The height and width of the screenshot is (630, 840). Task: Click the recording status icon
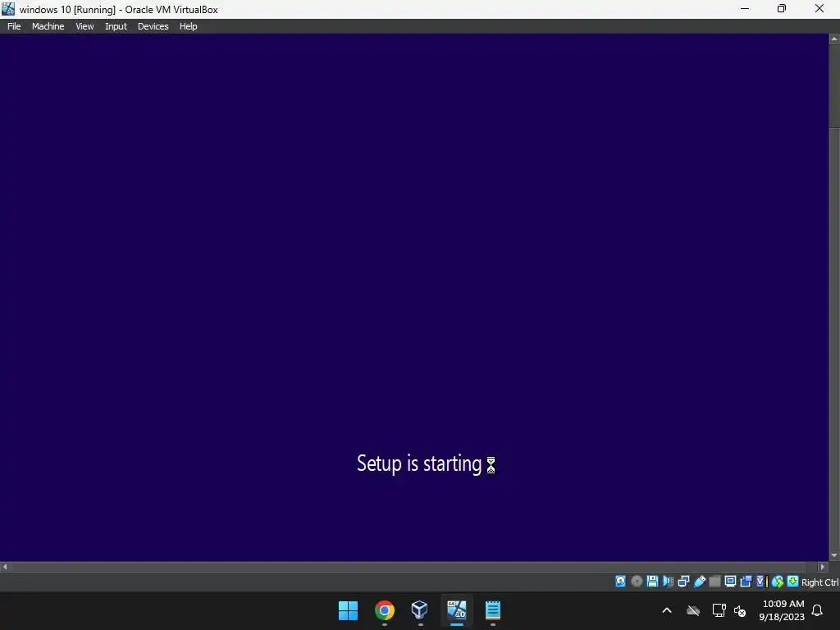click(x=746, y=582)
